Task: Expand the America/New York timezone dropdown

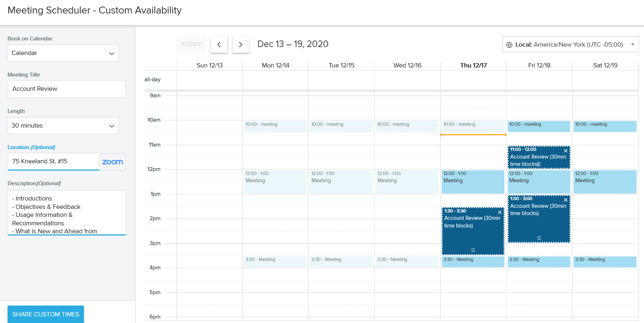Action: click(x=632, y=44)
